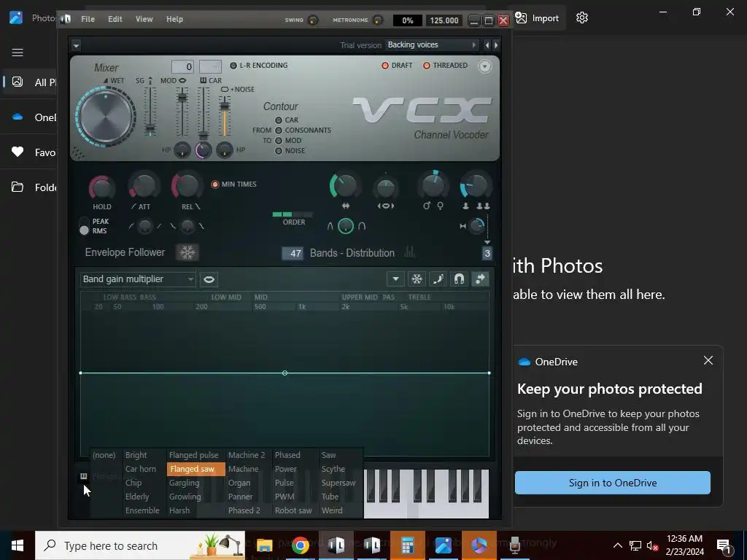This screenshot has width=747, height=560.
Task: Select NOISE contour radio option
Action: pos(279,150)
